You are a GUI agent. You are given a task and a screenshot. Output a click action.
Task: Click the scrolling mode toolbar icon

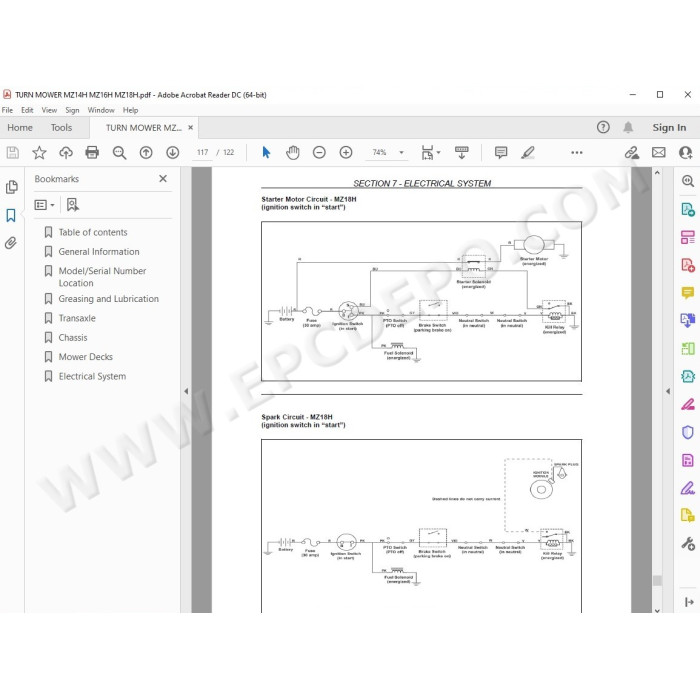click(x=462, y=153)
